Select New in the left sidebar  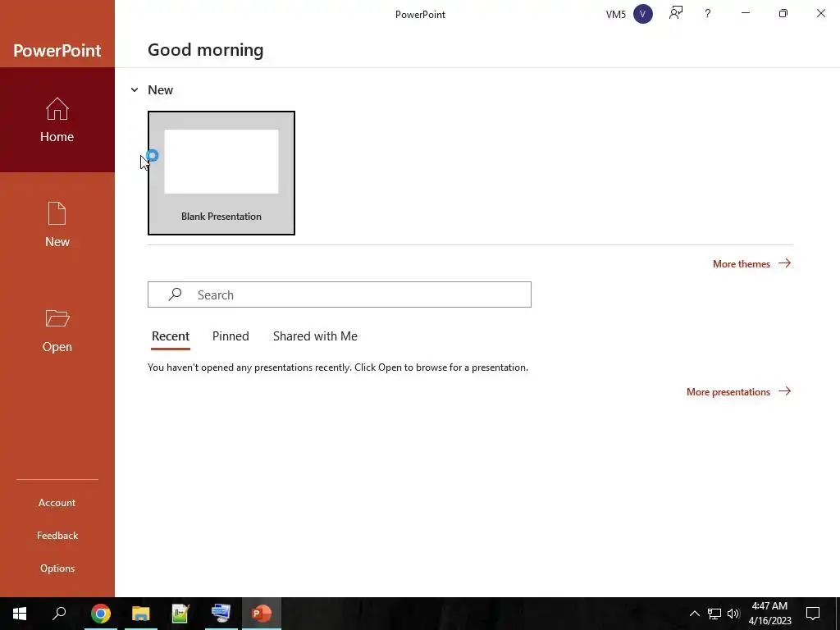pyautogui.click(x=57, y=225)
